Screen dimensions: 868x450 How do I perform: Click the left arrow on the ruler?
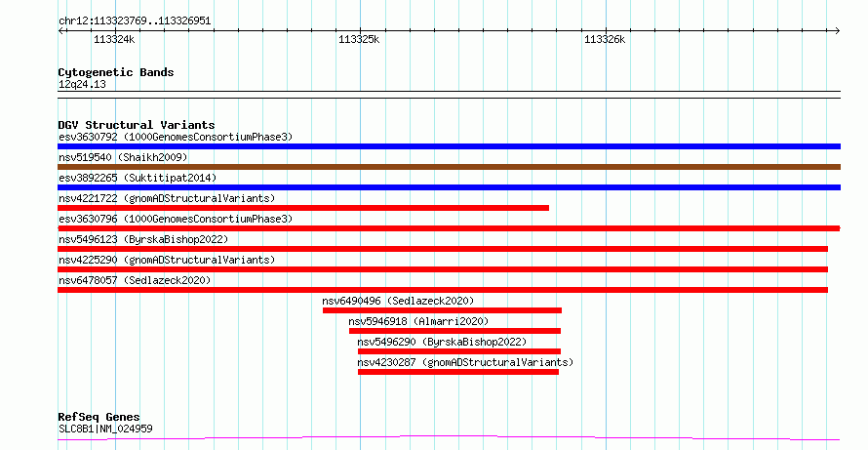tap(60, 31)
